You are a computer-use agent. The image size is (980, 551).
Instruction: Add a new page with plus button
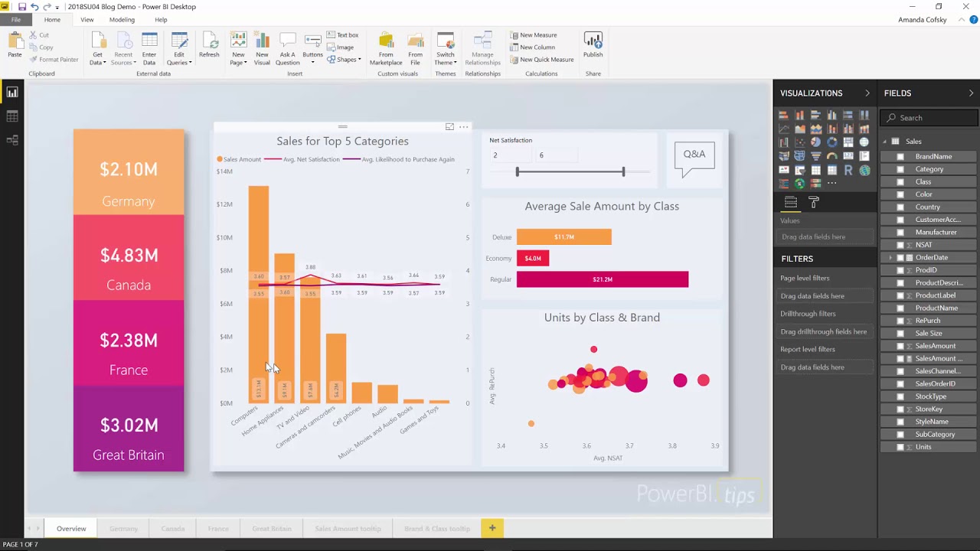coord(492,528)
